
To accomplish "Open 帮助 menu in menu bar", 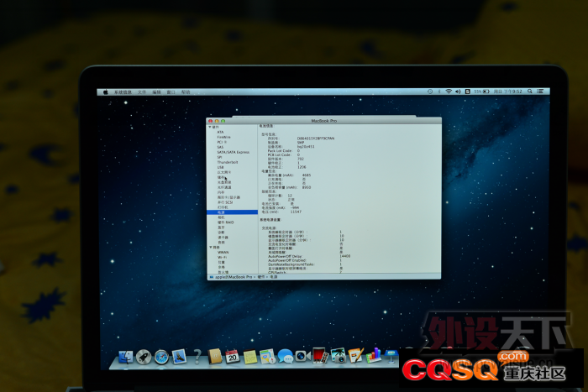I will click(x=186, y=91).
